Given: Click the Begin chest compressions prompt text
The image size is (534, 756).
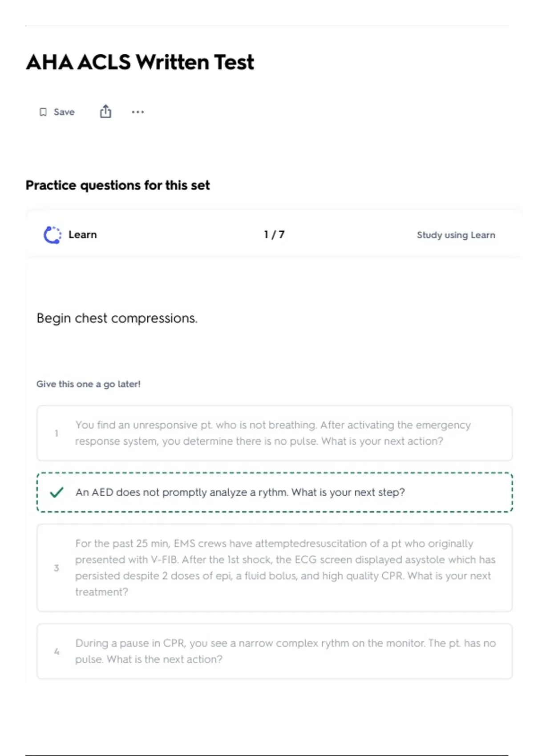Looking at the screenshot, I should click(x=117, y=318).
